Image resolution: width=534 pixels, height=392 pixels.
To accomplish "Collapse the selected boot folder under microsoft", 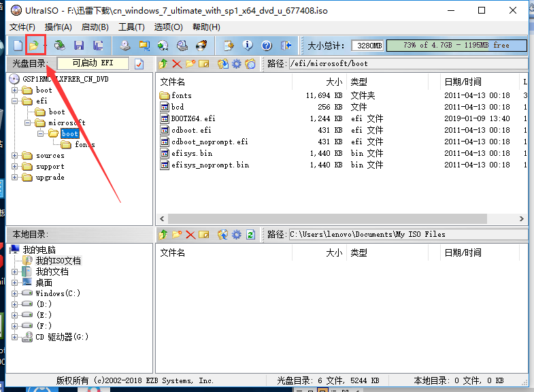I will [41, 133].
